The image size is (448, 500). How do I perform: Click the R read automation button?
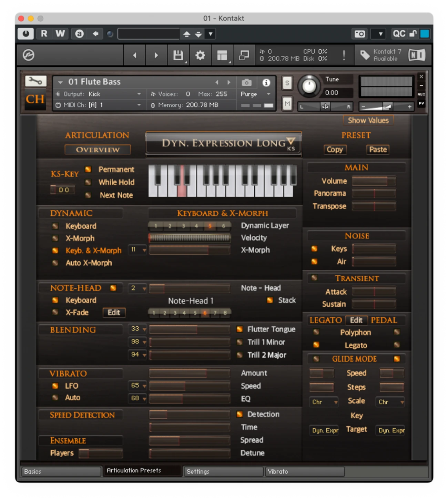point(44,33)
